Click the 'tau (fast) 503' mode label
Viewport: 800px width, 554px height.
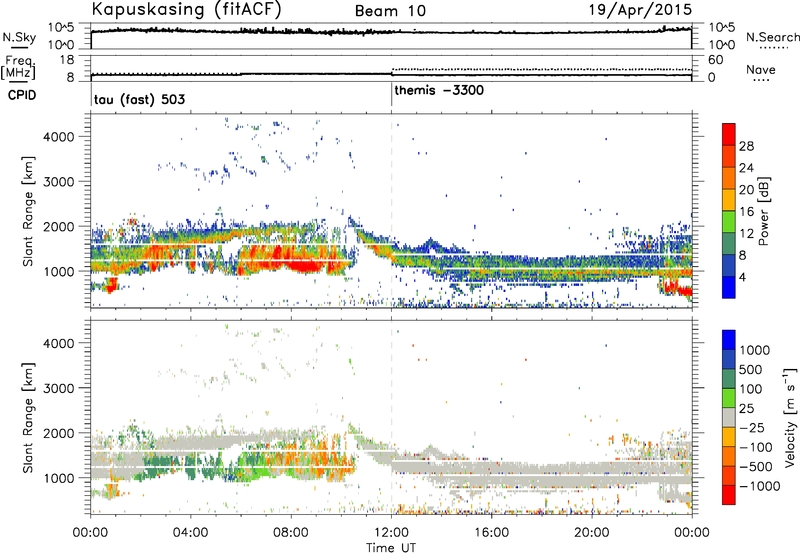click(139, 99)
